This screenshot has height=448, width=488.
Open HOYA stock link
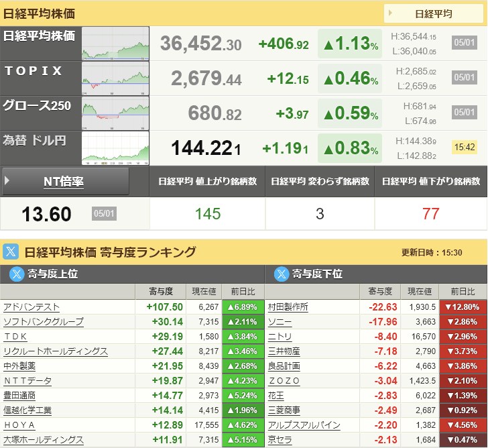click(x=19, y=425)
